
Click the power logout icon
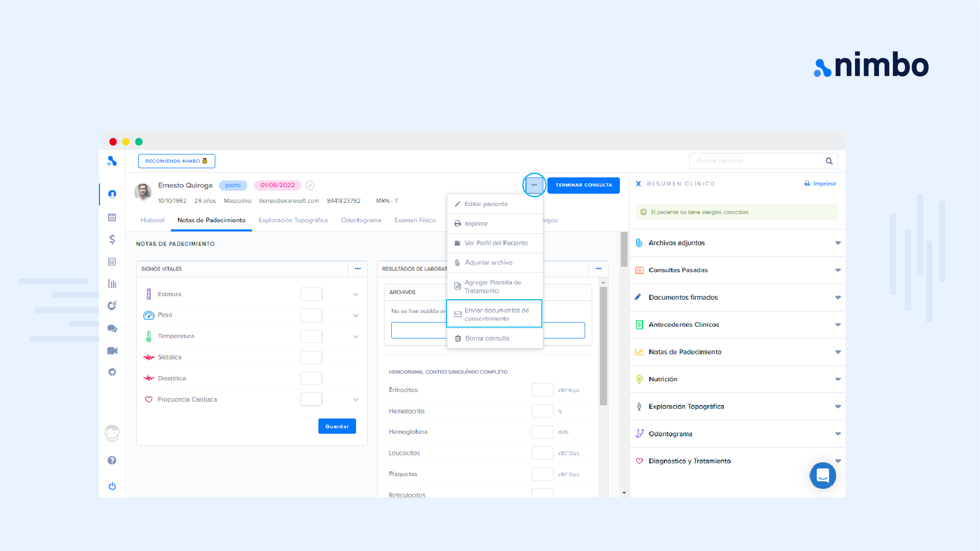(x=112, y=486)
